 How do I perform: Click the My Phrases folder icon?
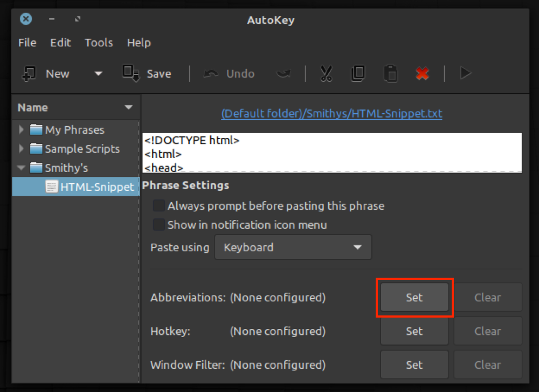36,129
